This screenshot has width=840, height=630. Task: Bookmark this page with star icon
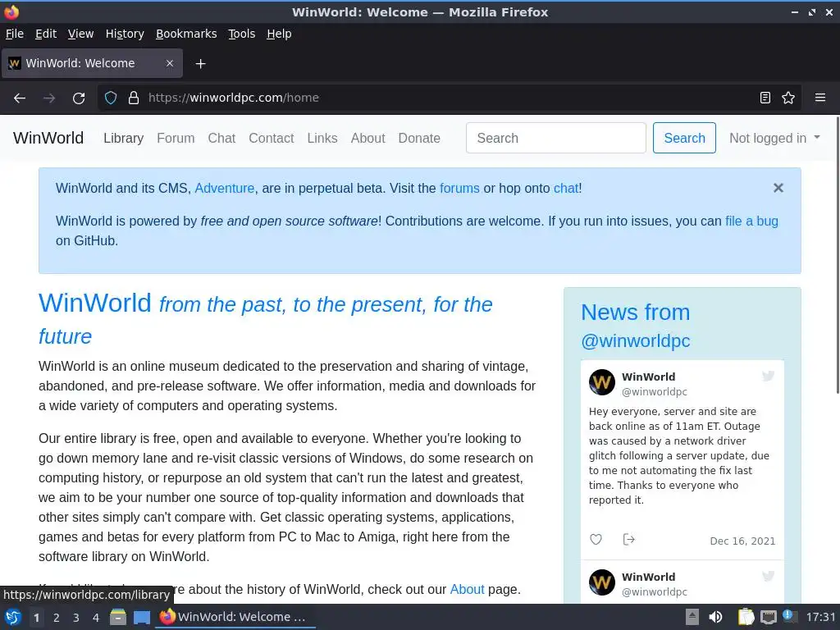(x=788, y=98)
